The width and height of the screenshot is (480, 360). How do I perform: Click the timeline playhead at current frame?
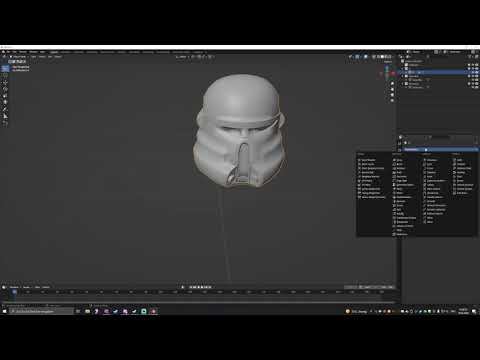[x=14, y=292]
